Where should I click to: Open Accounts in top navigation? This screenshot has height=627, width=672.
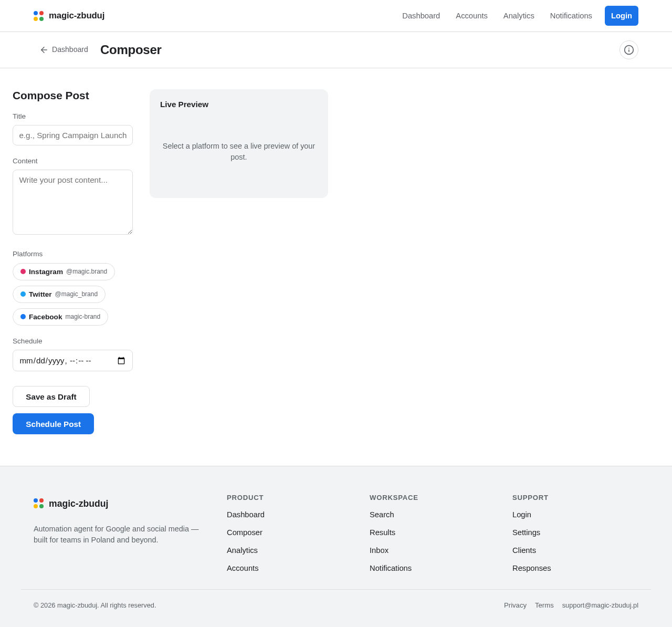point(471,16)
